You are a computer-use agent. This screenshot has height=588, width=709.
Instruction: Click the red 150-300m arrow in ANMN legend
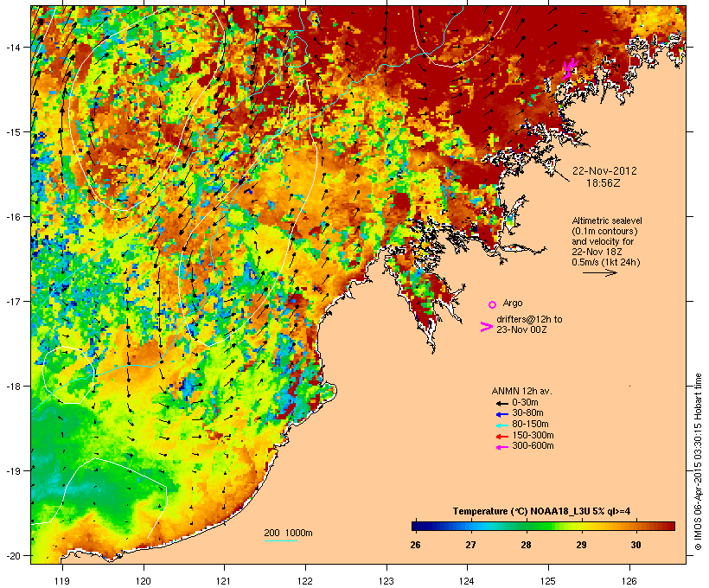[x=501, y=436]
